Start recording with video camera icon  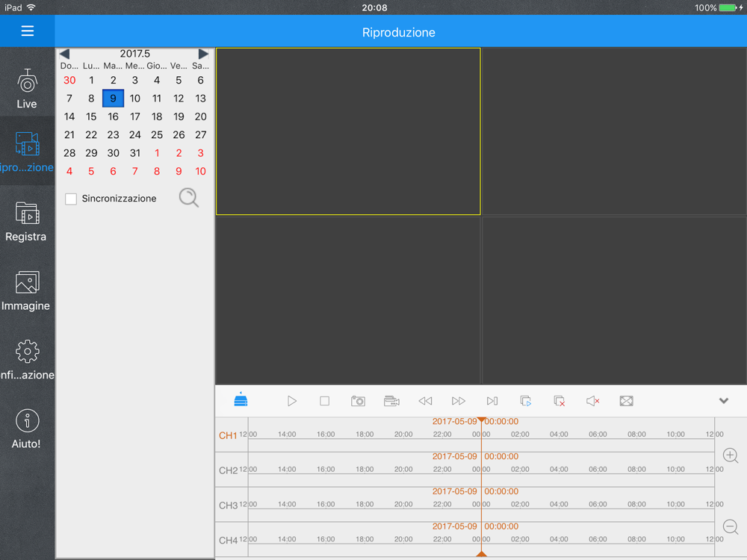391,401
